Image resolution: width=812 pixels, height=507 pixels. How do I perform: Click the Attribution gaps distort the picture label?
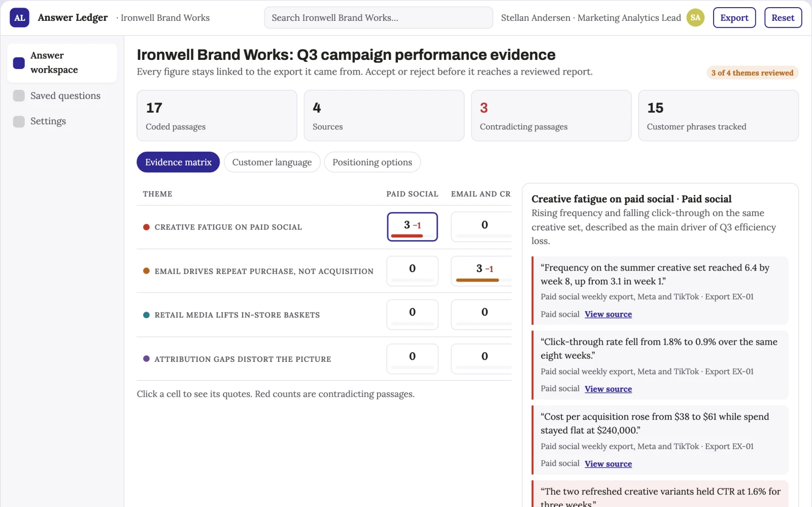(x=243, y=359)
